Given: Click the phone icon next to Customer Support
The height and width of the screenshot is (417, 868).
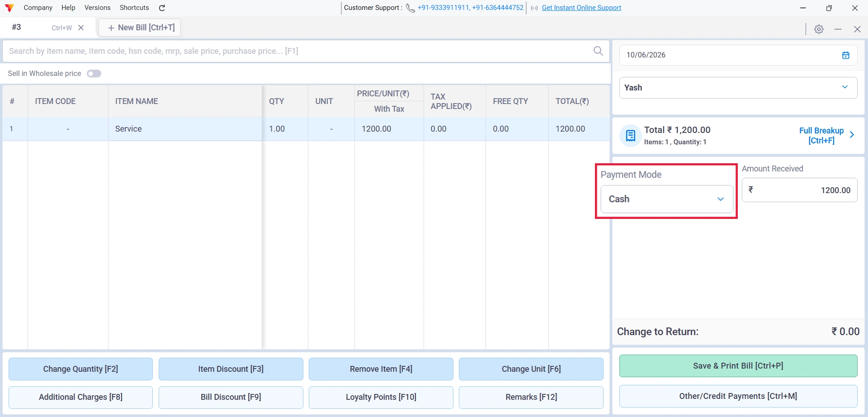Looking at the screenshot, I should point(410,8).
